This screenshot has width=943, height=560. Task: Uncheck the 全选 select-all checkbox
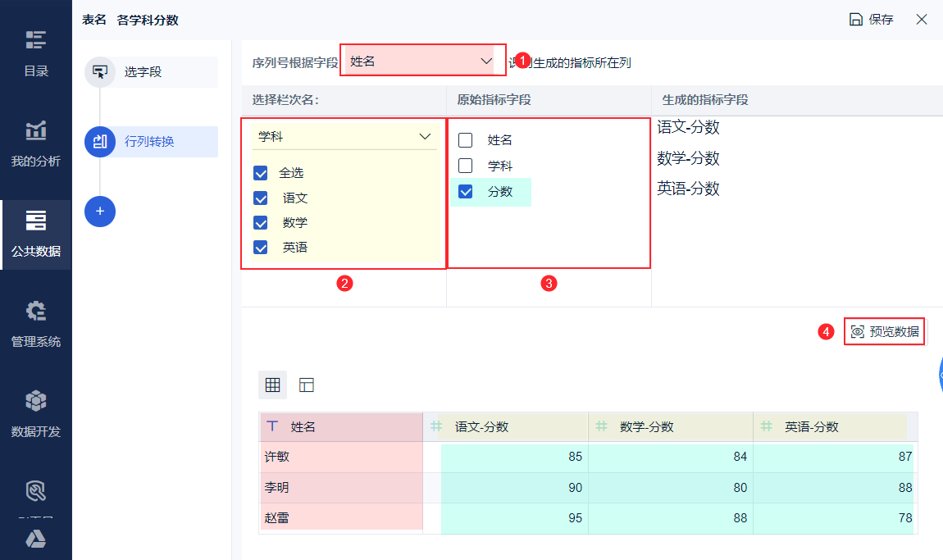(261, 173)
